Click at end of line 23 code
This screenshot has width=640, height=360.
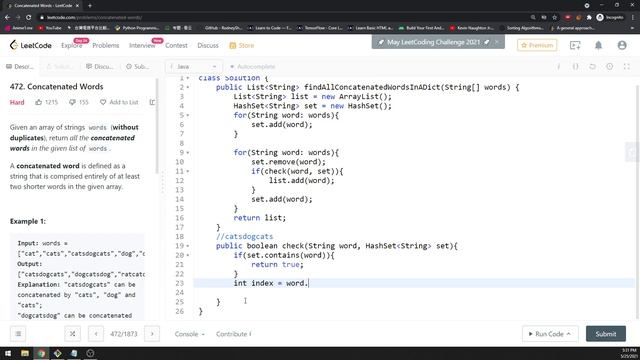tap(309, 283)
